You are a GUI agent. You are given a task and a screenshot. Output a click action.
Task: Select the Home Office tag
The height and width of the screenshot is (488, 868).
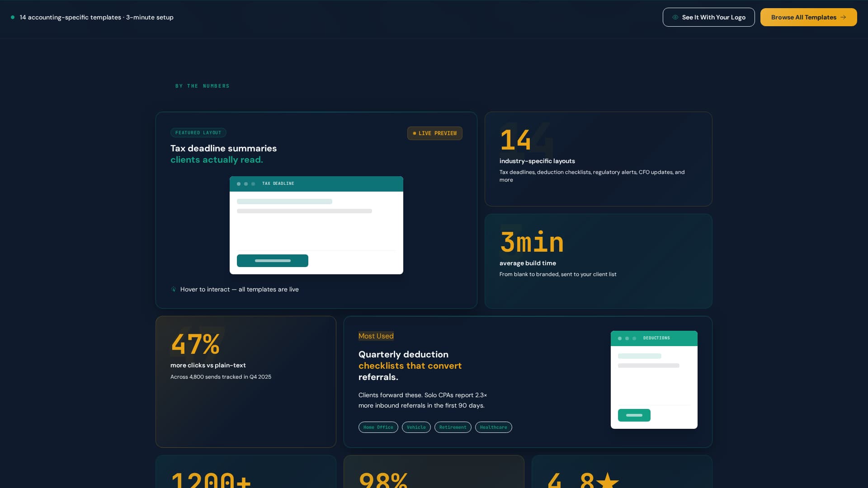point(378,427)
